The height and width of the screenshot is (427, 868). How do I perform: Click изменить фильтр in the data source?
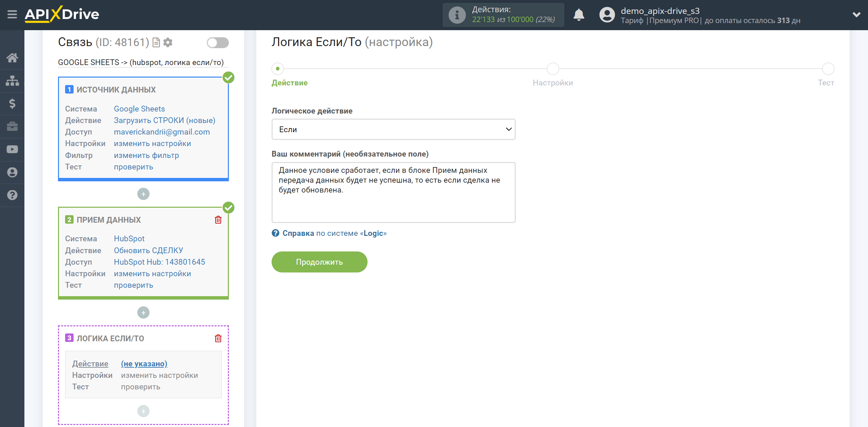click(x=146, y=155)
